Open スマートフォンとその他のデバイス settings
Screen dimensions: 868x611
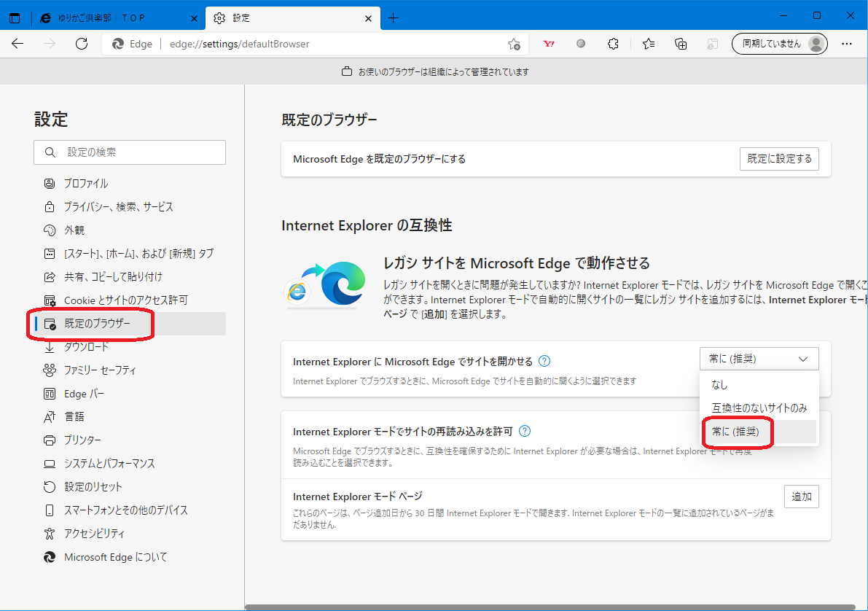(130, 510)
